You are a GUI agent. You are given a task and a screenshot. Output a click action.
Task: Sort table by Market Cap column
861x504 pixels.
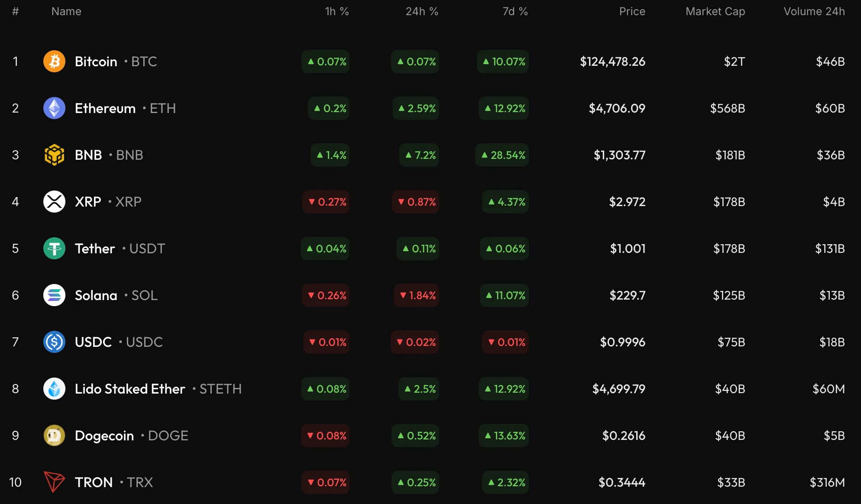(715, 12)
